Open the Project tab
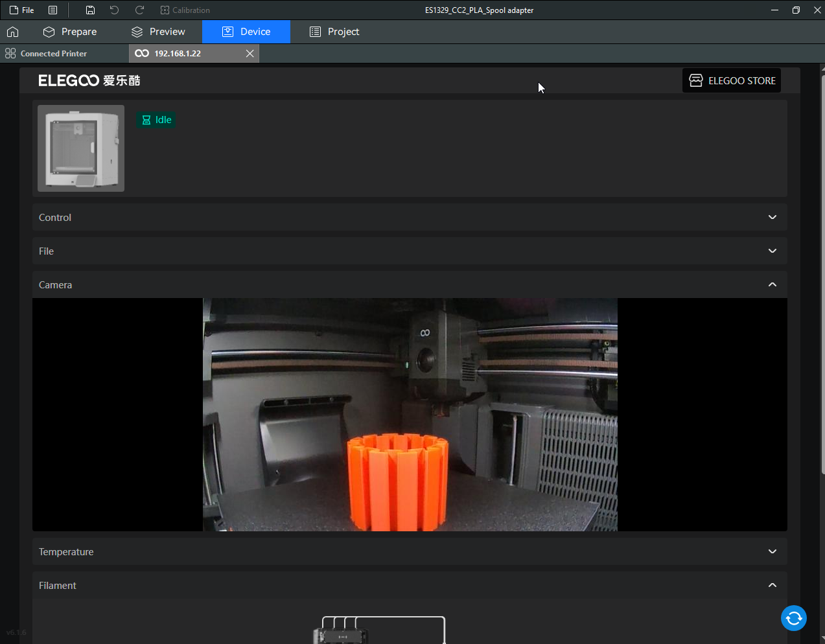This screenshot has width=825, height=644. tap(334, 32)
